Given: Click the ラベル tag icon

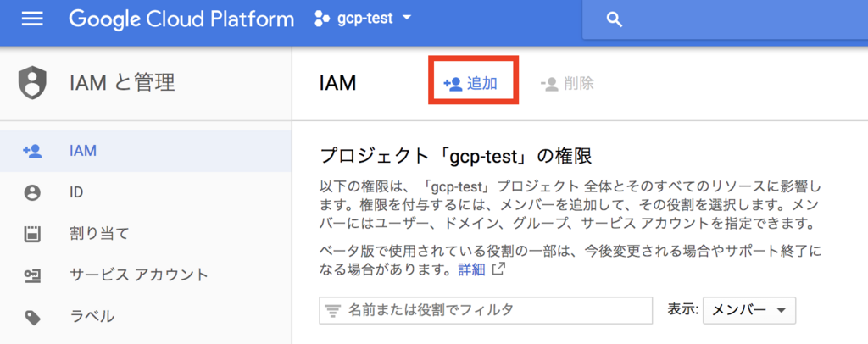Looking at the screenshot, I should tap(33, 317).
